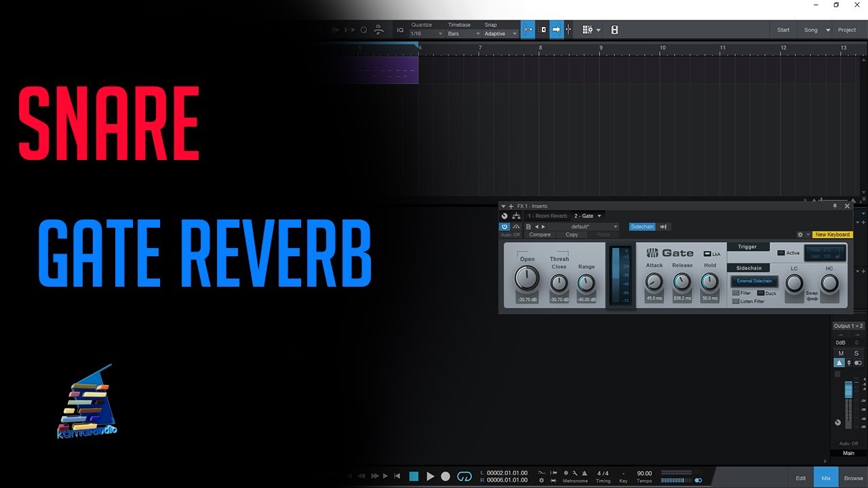Enable the sidechain Filter checkbox

pos(736,293)
